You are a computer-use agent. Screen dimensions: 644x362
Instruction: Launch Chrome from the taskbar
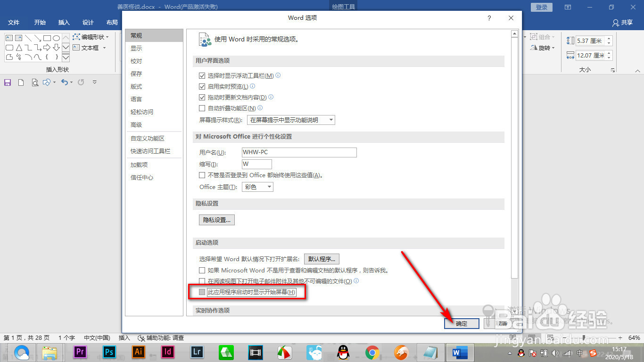point(372,352)
